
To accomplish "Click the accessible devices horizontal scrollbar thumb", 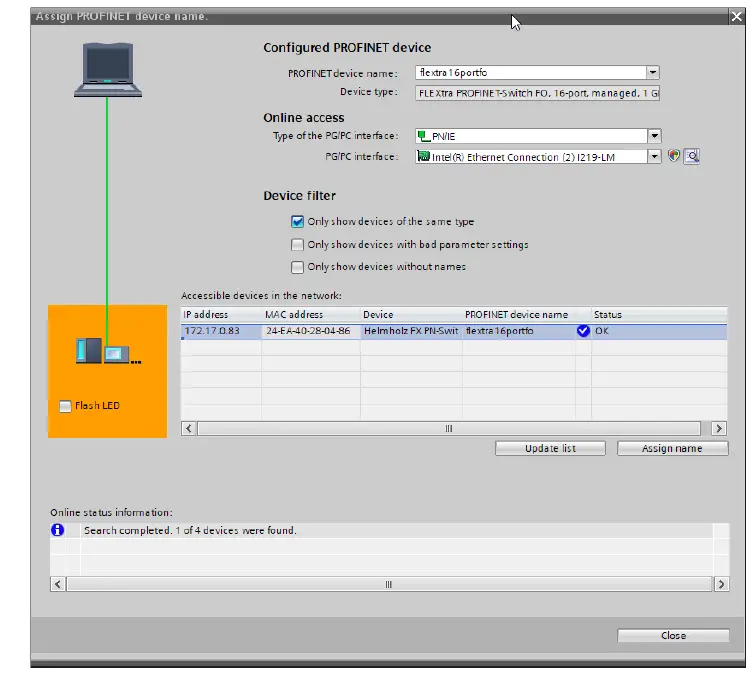I will coord(449,428).
